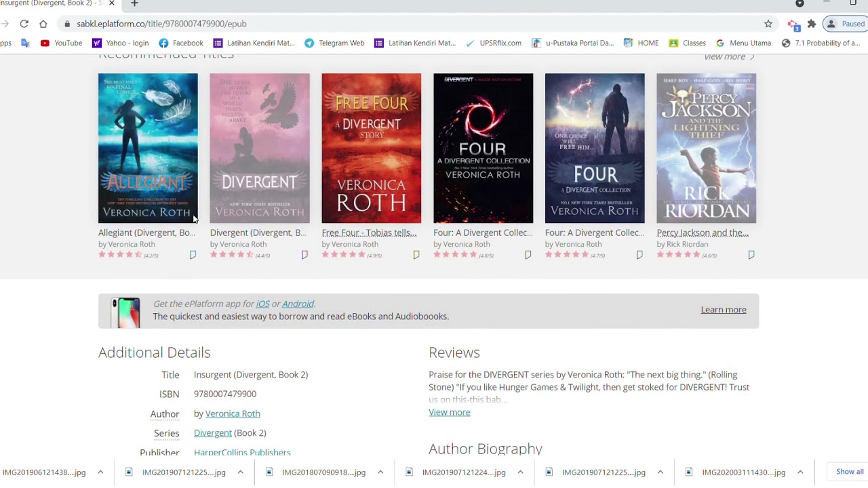The width and height of the screenshot is (868, 488).
Task: Open the Yahoo - login bookmark
Action: coord(120,43)
